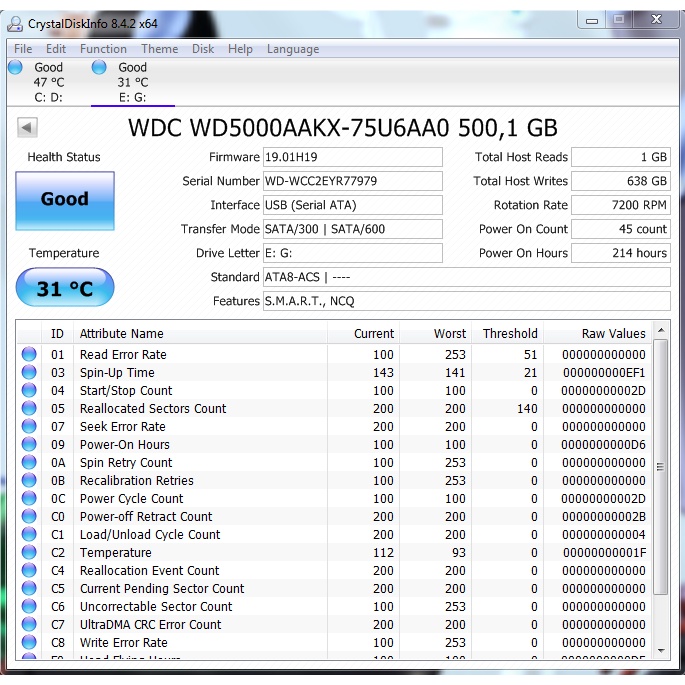Select threshold 140 in Reallocated Sectors row

point(527,408)
